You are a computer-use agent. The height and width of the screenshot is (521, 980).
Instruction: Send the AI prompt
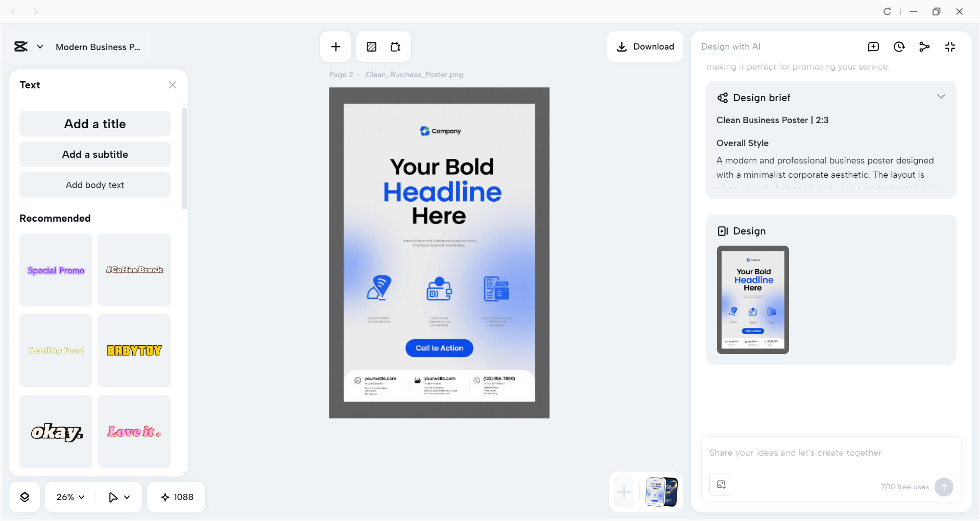tap(944, 487)
